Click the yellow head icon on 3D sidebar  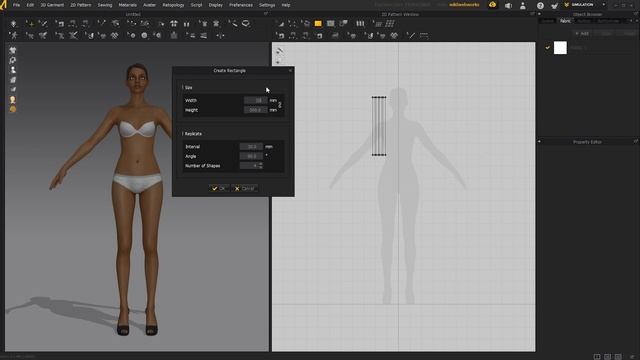pyautogui.click(x=13, y=100)
